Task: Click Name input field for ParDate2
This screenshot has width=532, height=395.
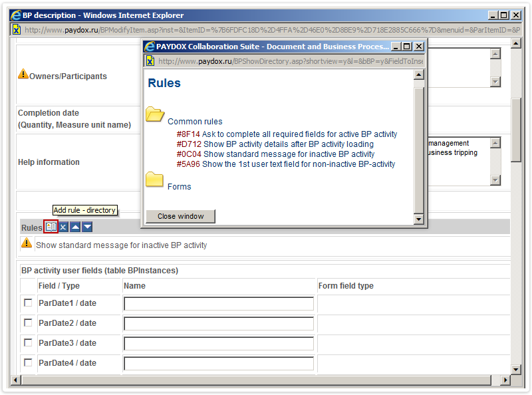Action: (219, 323)
